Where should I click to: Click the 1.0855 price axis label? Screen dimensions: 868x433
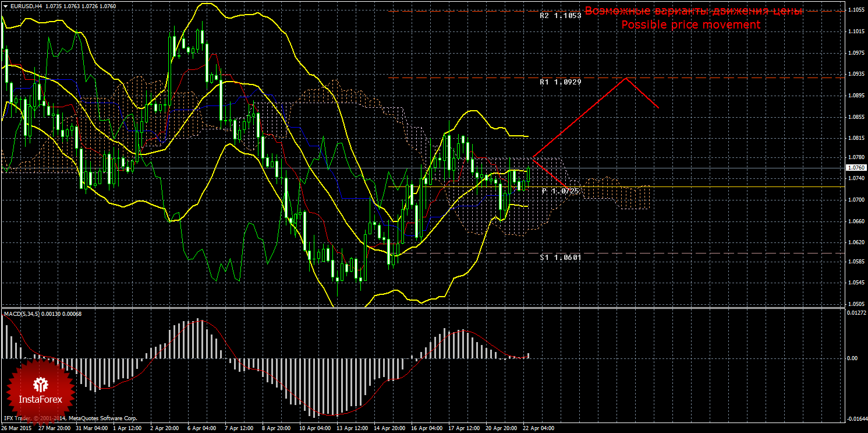[856, 117]
